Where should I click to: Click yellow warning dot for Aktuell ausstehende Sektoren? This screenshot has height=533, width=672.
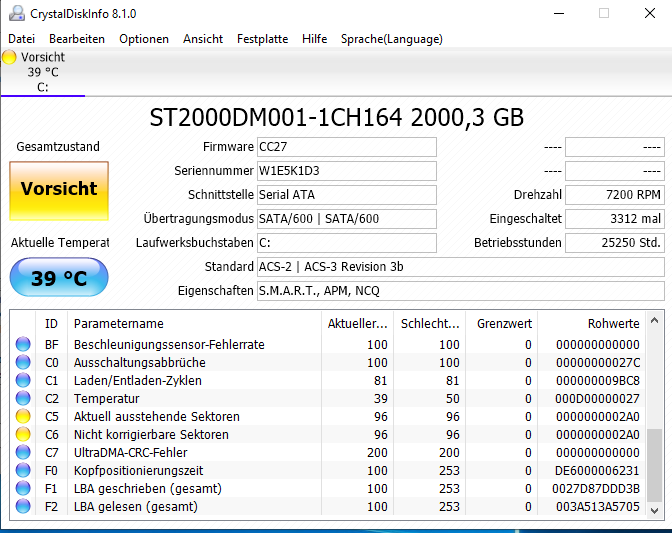[x=23, y=416]
